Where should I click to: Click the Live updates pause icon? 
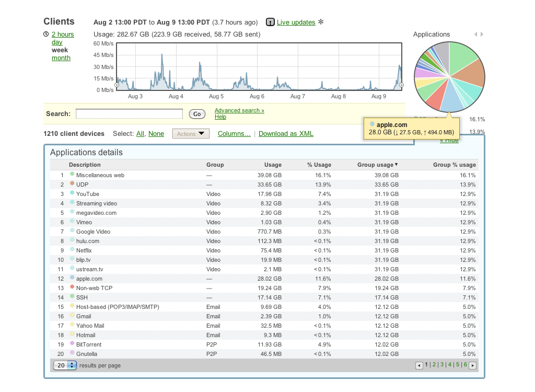point(270,22)
